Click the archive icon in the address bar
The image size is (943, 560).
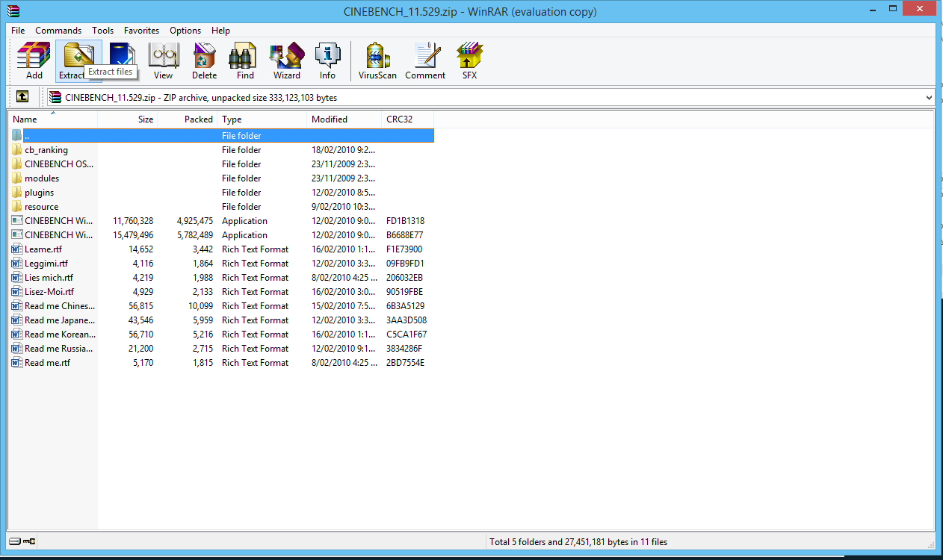[x=55, y=97]
